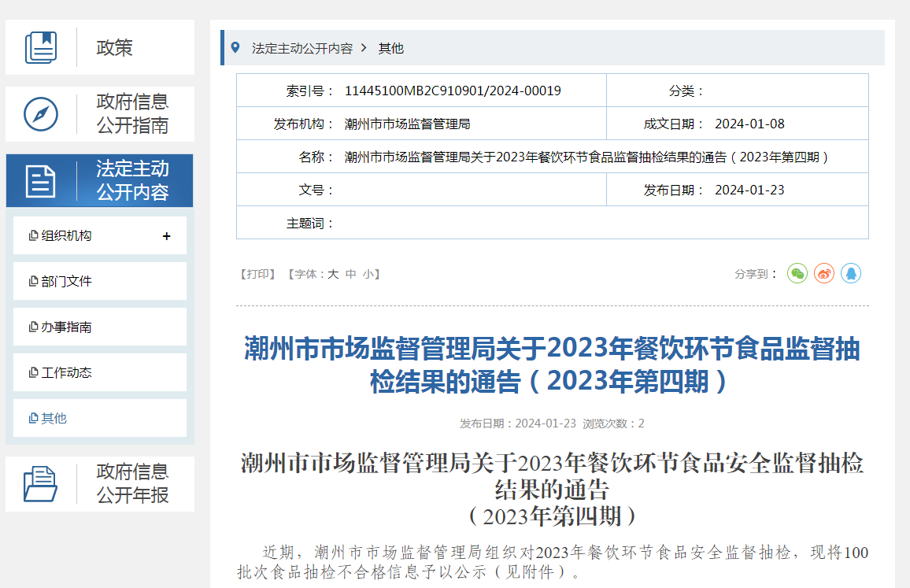Set font size to small (小)
The image size is (910, 588).
click(x=368, y=274)
